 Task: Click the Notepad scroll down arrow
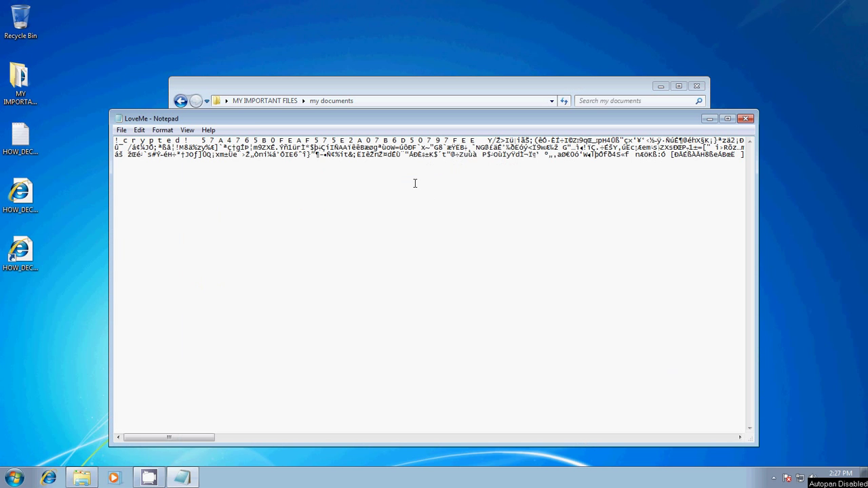click(749, 428)
